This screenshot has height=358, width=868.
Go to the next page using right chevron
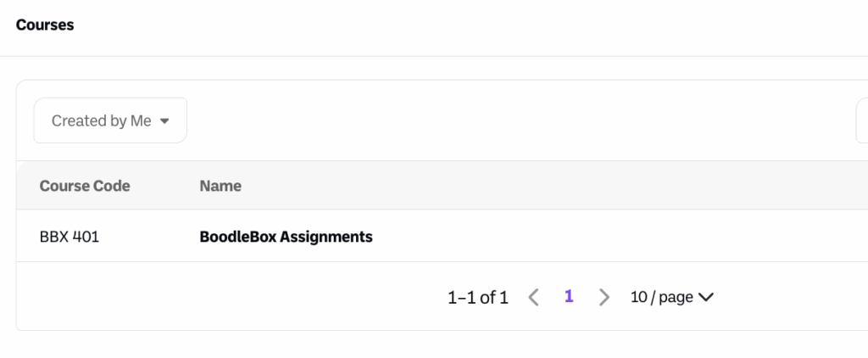(x=604, y=297)
